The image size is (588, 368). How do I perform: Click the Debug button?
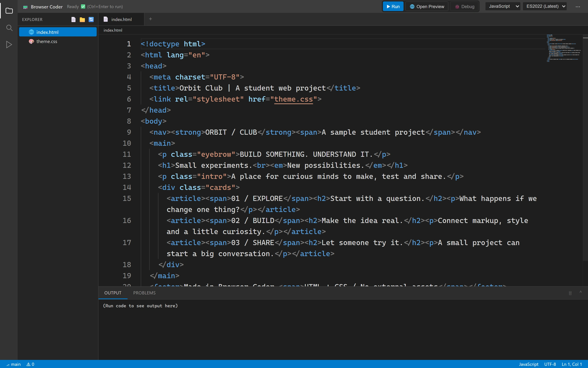tap(465, 7)
